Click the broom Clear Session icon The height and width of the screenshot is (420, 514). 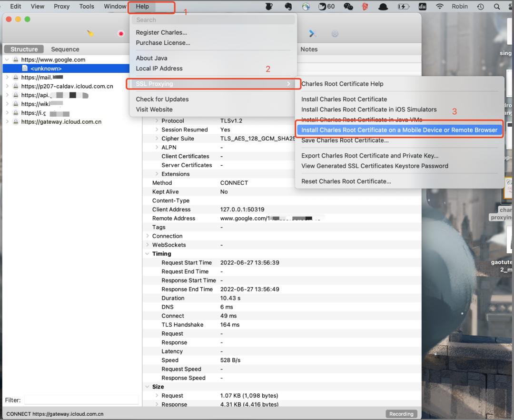(x=90, y=33)
